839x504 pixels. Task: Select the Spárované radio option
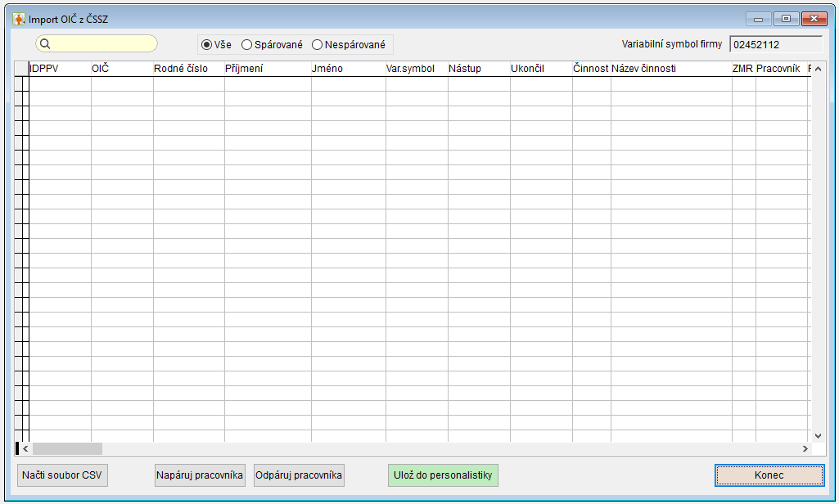click(x=246, y=45)
